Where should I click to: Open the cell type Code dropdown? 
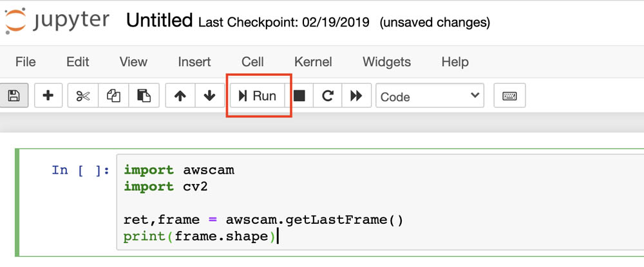click(x=430, y=96)
